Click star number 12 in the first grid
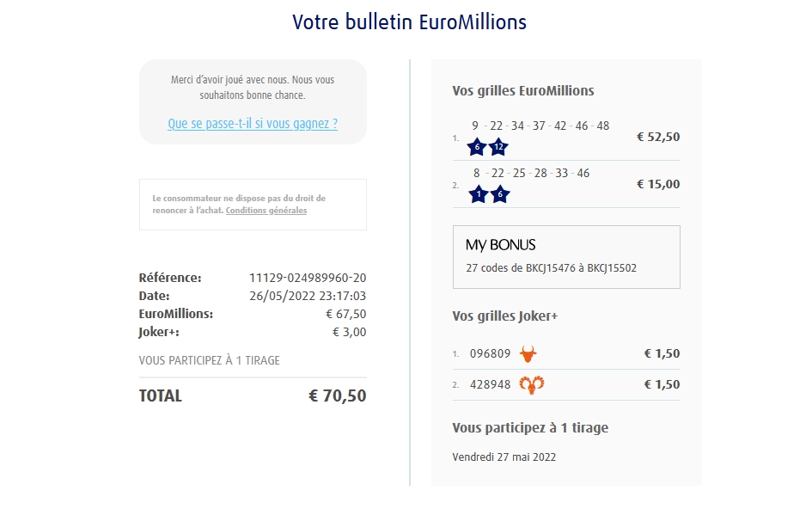The image size is (812, 515). [x=499, y=147]
